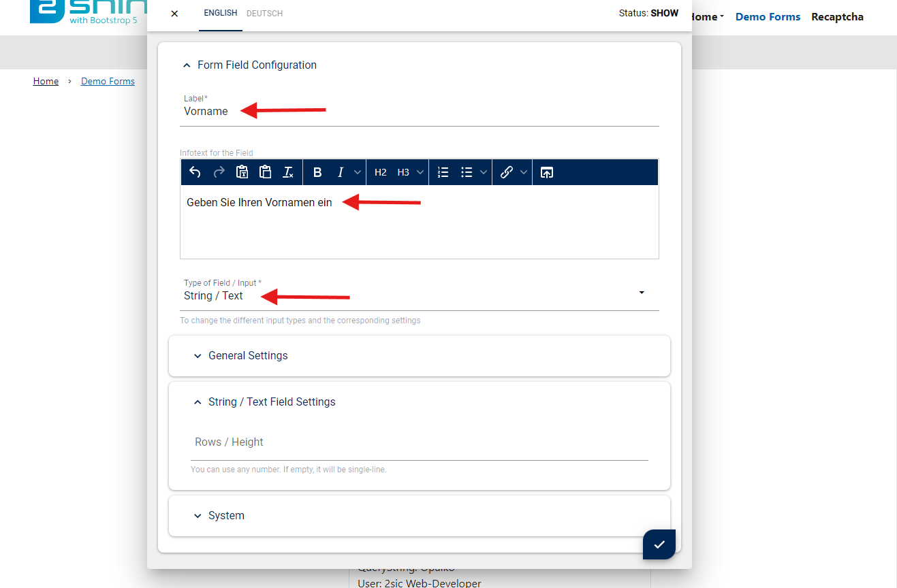Click the Rows / Height input field
This screenshot has height=588, width=897.
coord(419,442)
